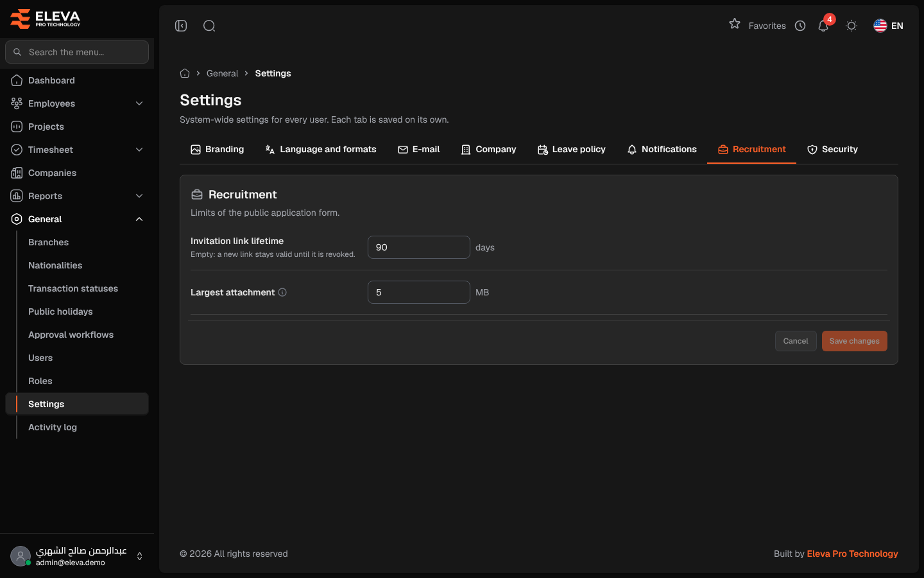
Task: Expand the Employees menu chevron
Action: 139,103
